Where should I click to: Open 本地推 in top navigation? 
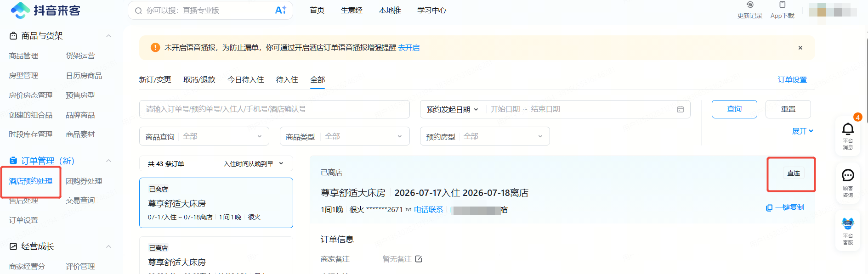point(390,10)
